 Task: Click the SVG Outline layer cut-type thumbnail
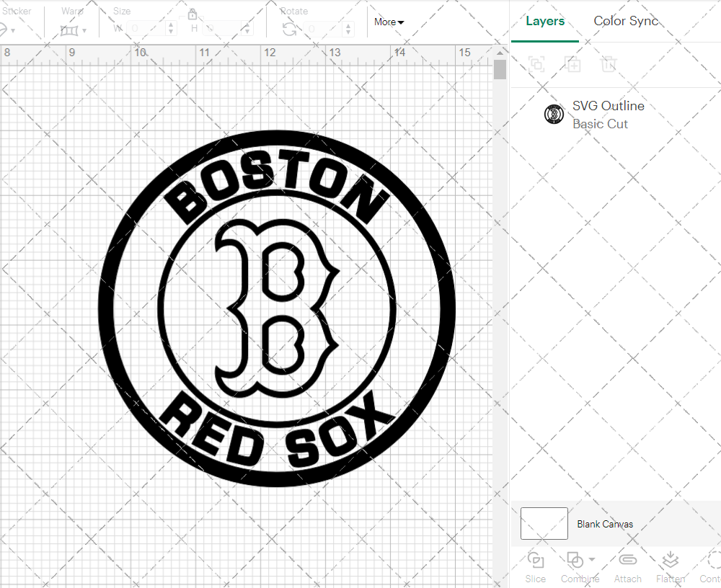(554, 113)
